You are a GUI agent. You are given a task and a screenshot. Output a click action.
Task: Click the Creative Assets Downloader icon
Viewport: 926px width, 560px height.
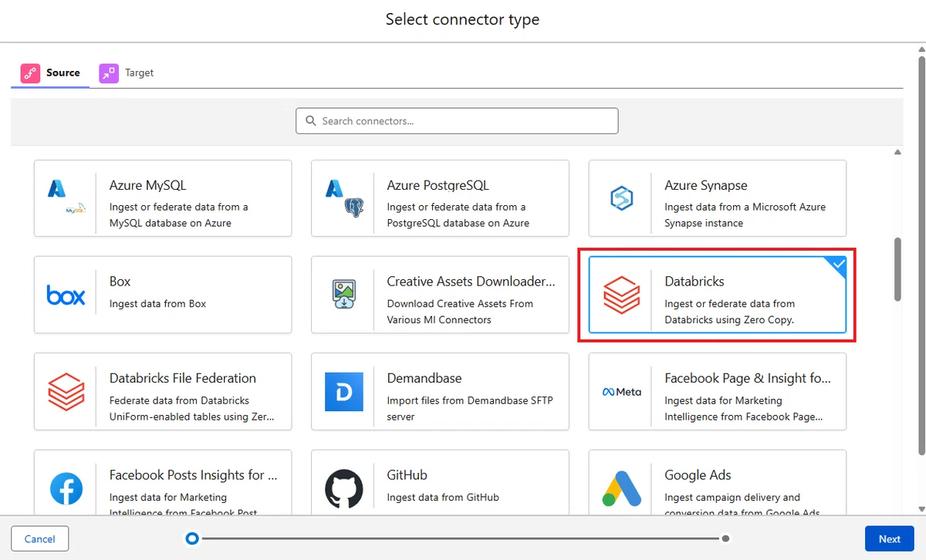(343, 295)
